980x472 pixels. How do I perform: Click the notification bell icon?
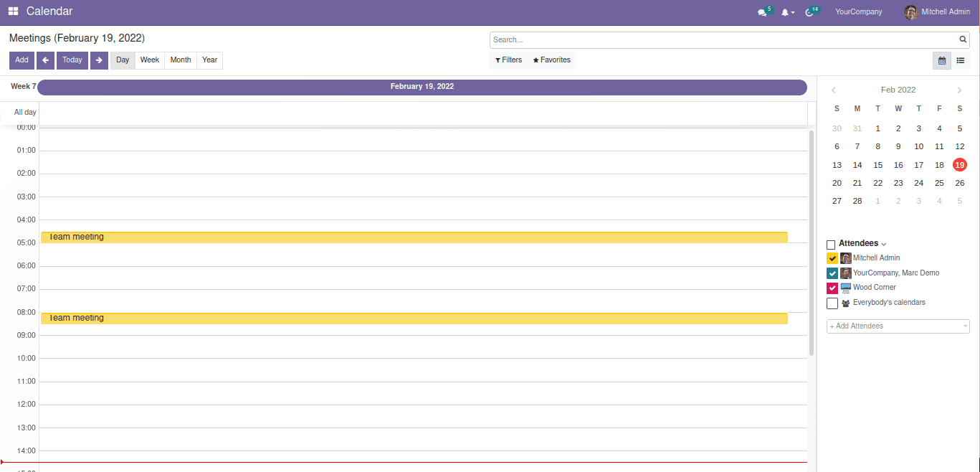point(786,12)
